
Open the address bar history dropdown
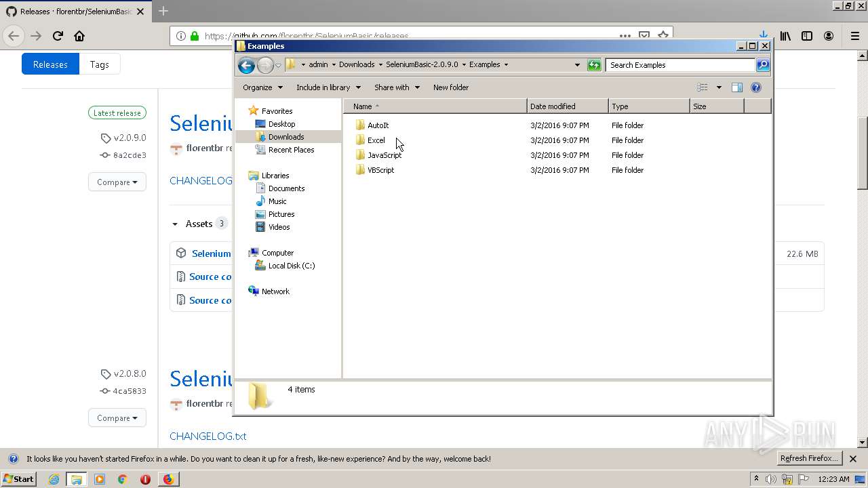pyautogui.click(x=577, y=65)
